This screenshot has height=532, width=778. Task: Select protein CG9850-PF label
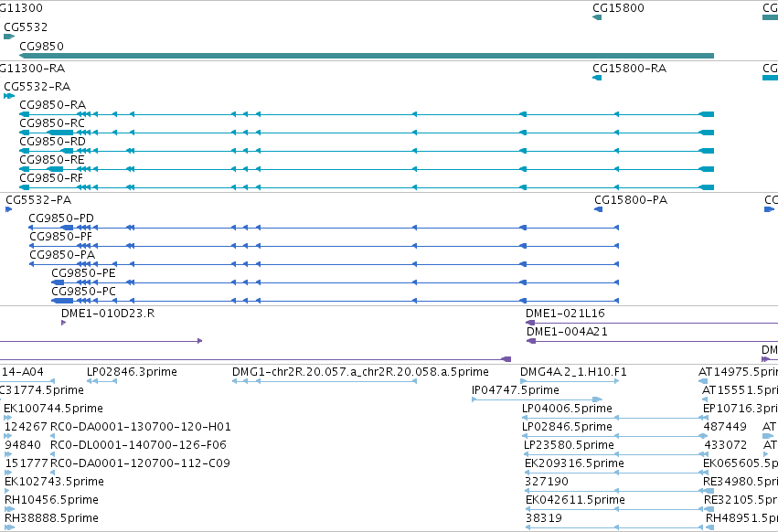point(60,237)
